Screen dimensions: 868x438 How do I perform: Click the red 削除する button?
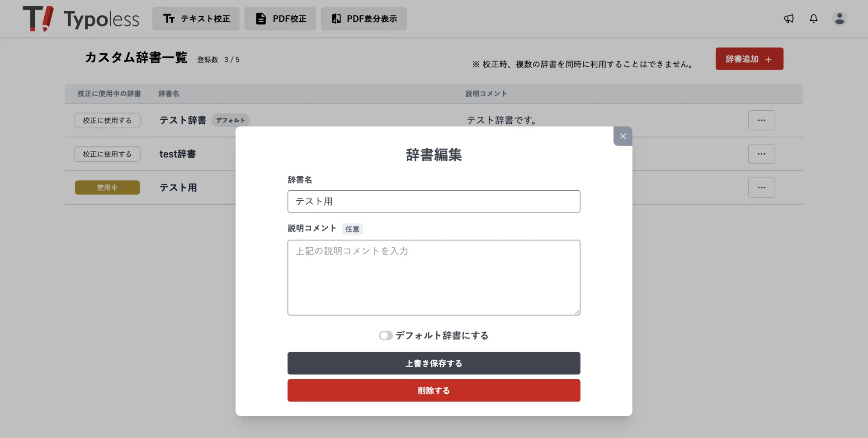click(x=434, y=391)
